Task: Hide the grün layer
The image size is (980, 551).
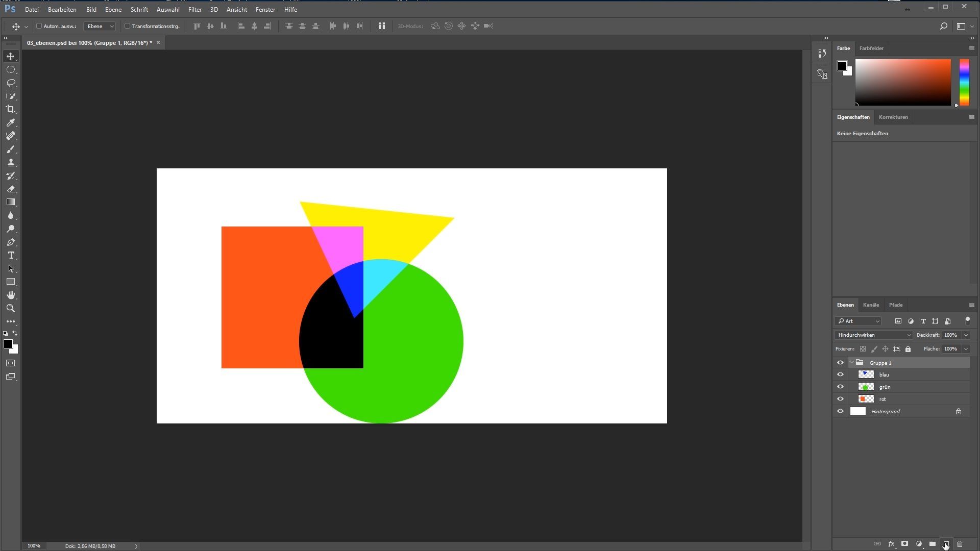Action: 840,387
